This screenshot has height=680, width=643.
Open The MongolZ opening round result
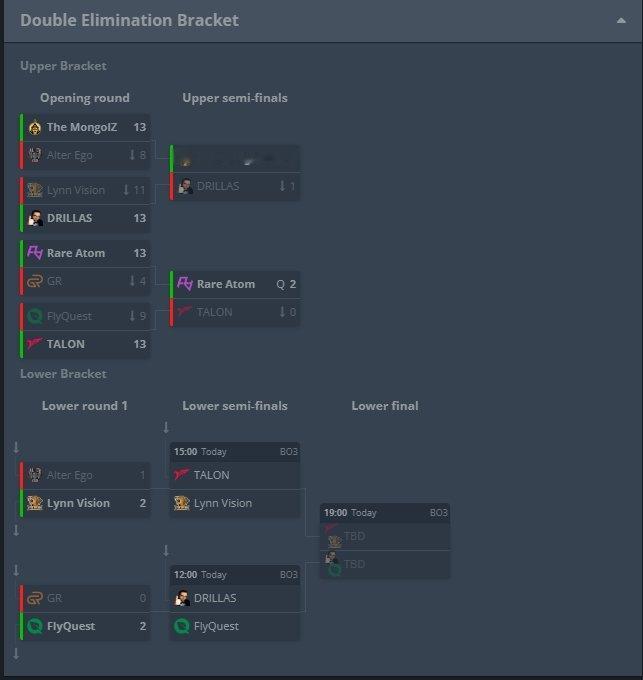(85, 127)
